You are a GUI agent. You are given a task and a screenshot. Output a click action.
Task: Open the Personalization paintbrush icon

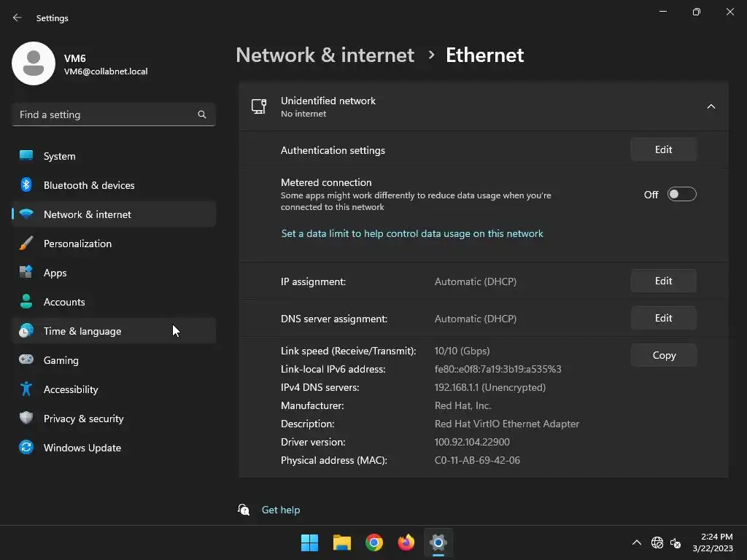(26, 244)
